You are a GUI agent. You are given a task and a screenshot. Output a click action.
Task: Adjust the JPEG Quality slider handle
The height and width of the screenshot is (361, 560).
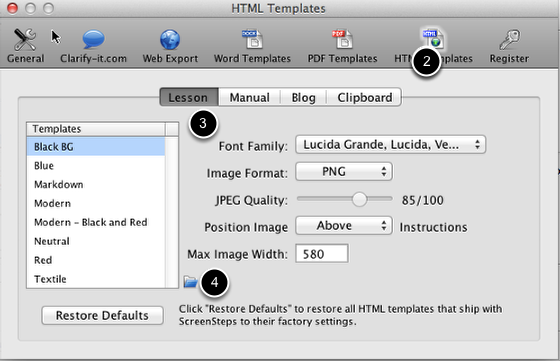[359, 199]
